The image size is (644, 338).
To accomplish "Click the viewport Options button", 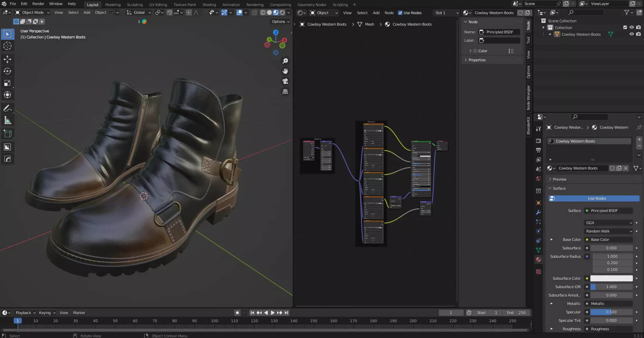I will tap(281, 22).
